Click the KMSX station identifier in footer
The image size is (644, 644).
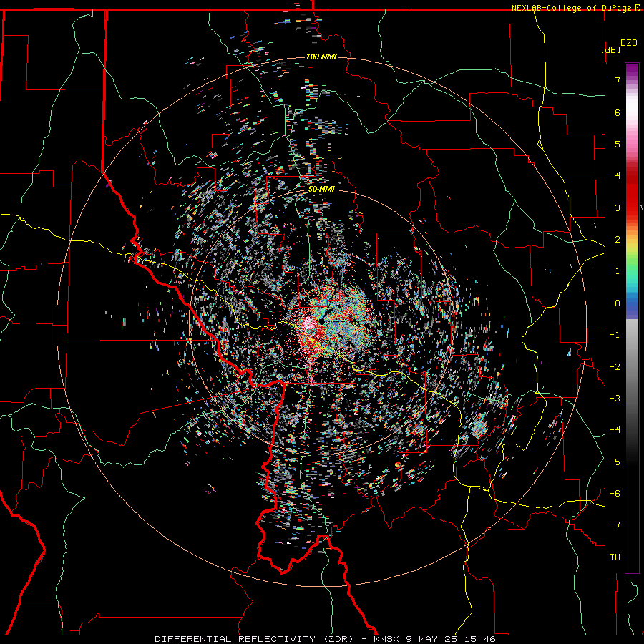coord(386,639)
